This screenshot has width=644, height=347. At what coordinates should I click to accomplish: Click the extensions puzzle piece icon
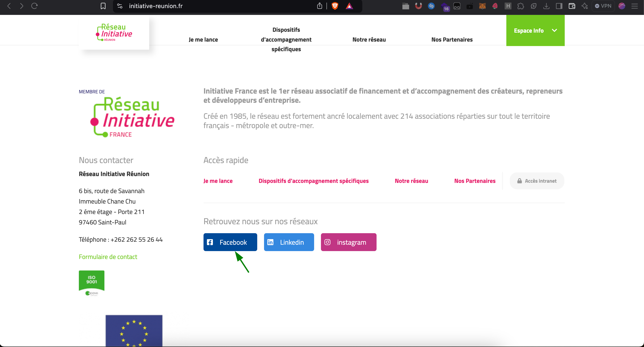coord(520,6)
